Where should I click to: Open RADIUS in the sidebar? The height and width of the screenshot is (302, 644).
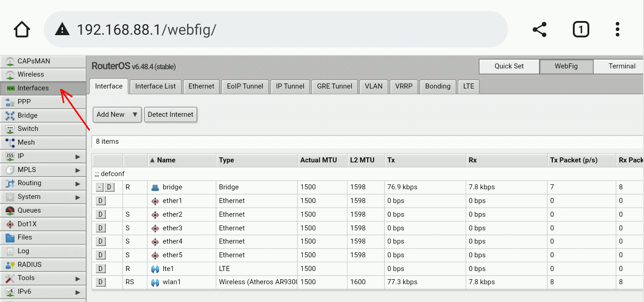(x=43, y=265)
